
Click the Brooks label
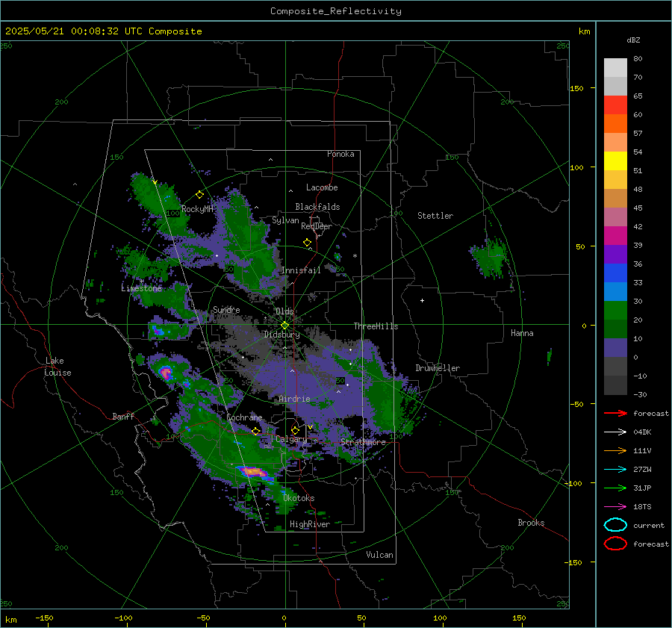coord(531,523)
